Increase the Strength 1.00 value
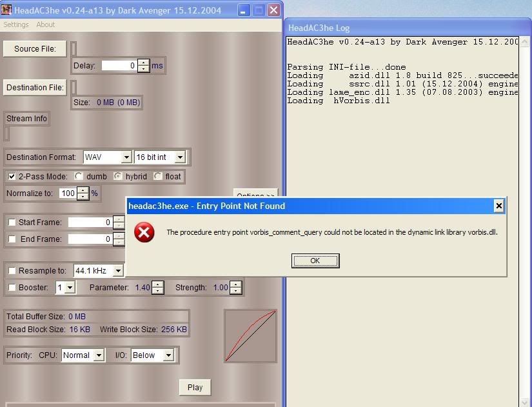 point(235,284)
